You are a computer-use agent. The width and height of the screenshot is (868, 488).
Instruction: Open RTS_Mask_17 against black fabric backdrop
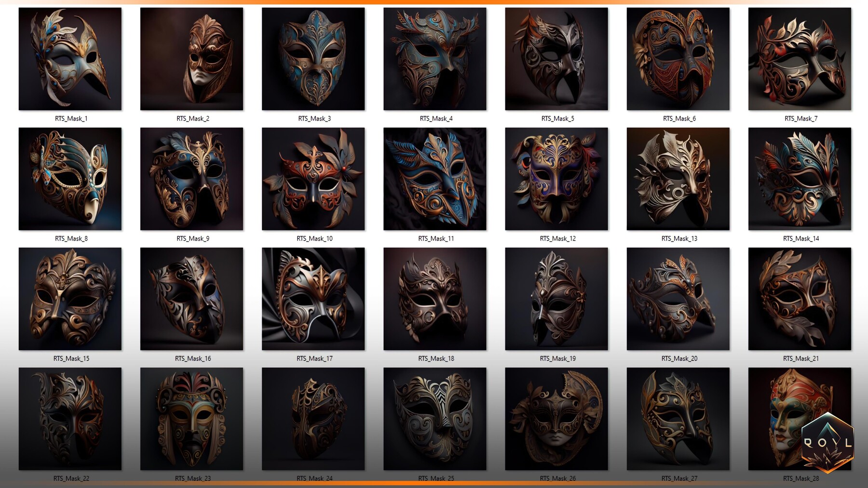click(313, 300)
